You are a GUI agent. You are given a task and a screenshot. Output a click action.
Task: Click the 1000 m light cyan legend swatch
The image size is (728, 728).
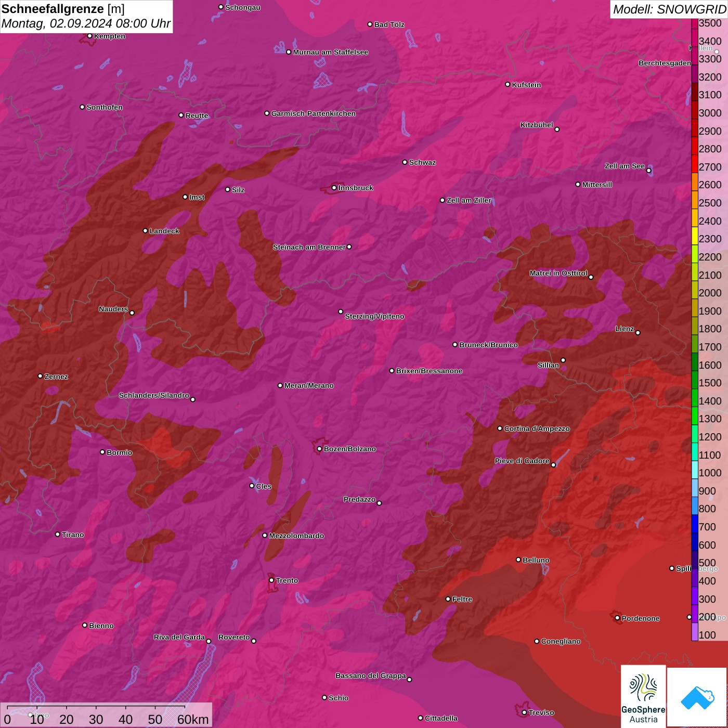point(695,471)
